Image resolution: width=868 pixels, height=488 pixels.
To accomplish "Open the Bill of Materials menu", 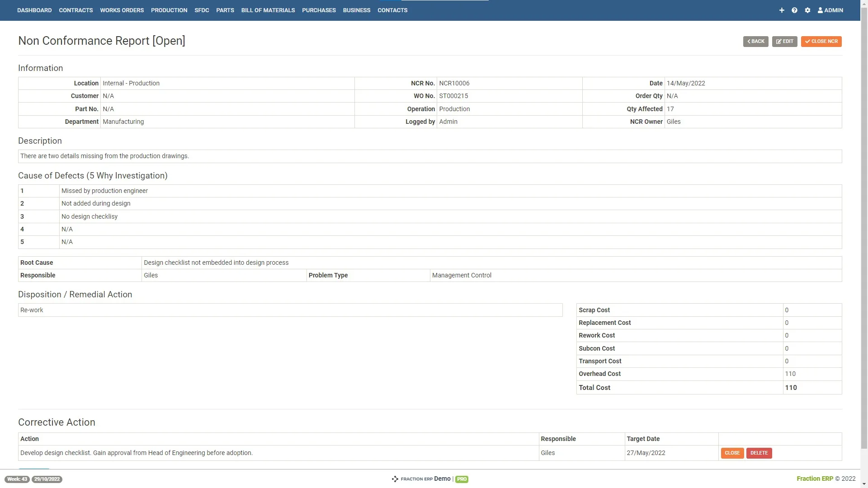I will tap(268, 10).
